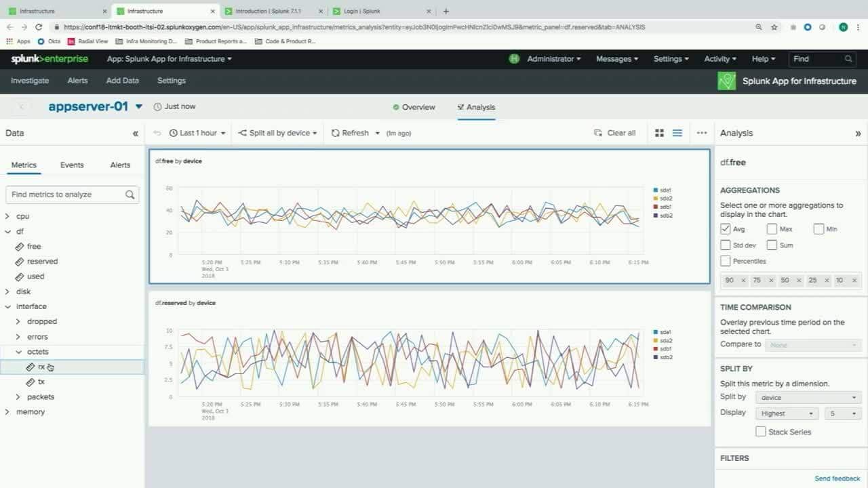868x488 pixels.
Task: Remove the 50 percentile tag
Action: point(798,280)
